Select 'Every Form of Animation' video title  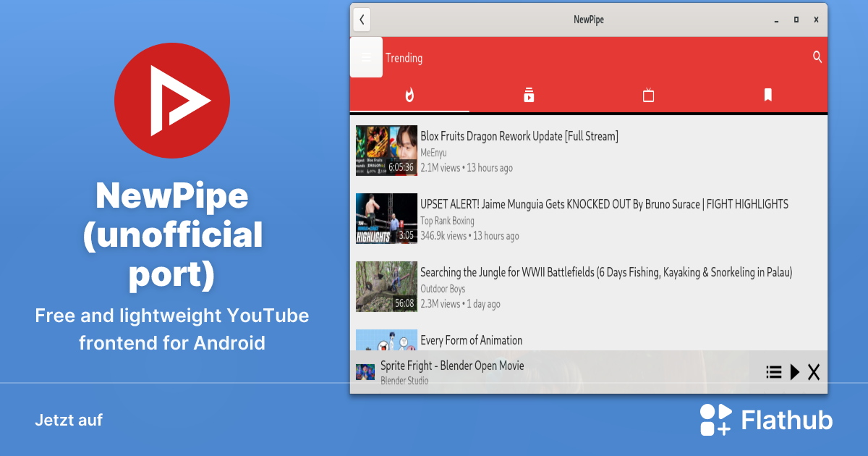[x=471, y=340]
